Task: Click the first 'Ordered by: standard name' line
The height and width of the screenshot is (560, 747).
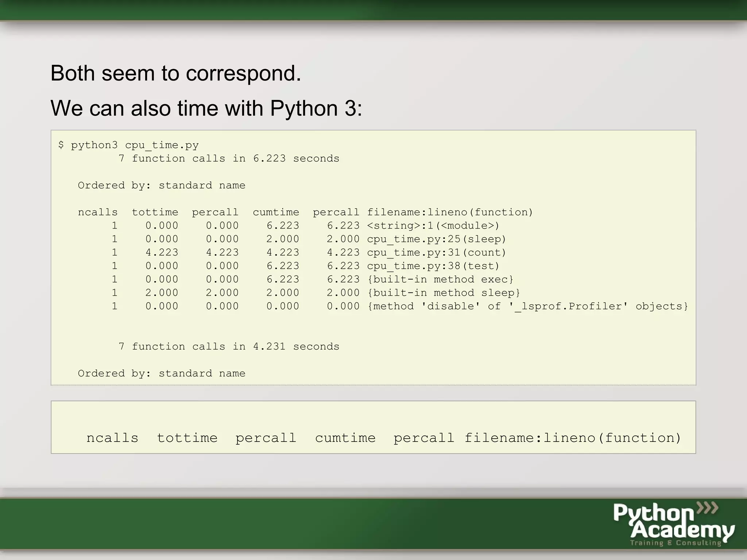Action: 162,186
